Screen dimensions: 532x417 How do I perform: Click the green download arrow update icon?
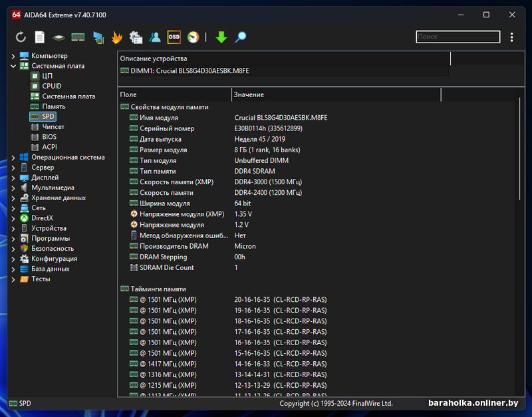pos(221,37)
